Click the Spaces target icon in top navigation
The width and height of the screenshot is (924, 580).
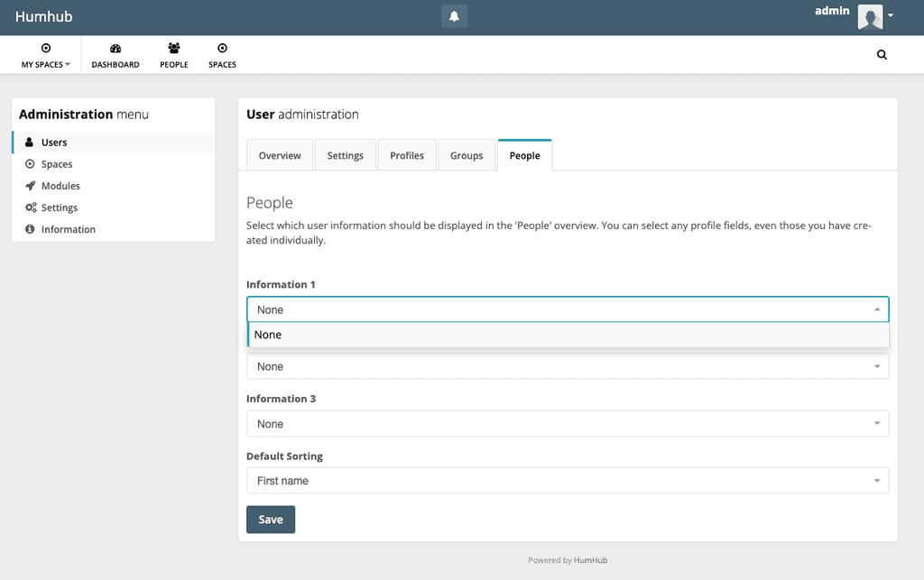coord(222,49)
